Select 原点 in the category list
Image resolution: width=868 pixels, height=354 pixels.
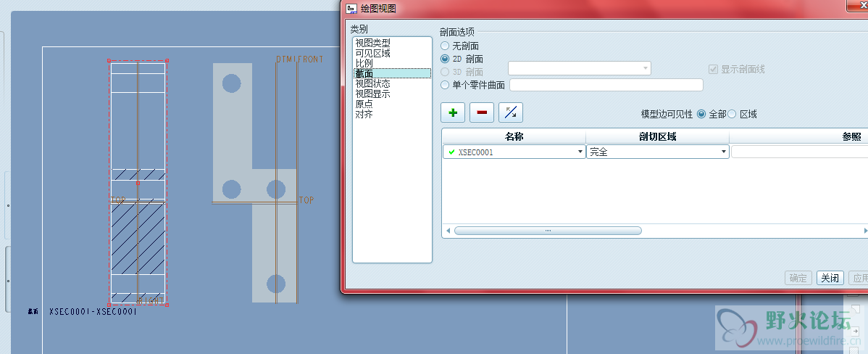[x=364, y=104]
